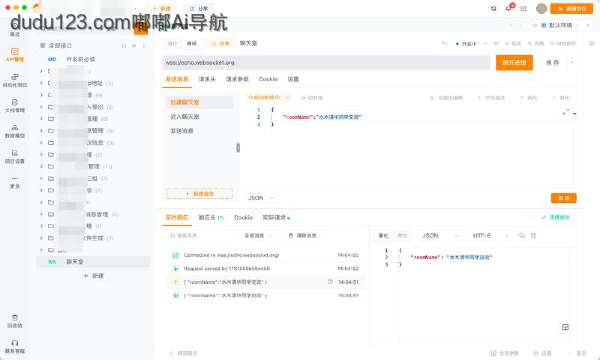This screenshot has height=360, width=600.
Task: Open the More section in left sidebar
Action: point(15,182)
